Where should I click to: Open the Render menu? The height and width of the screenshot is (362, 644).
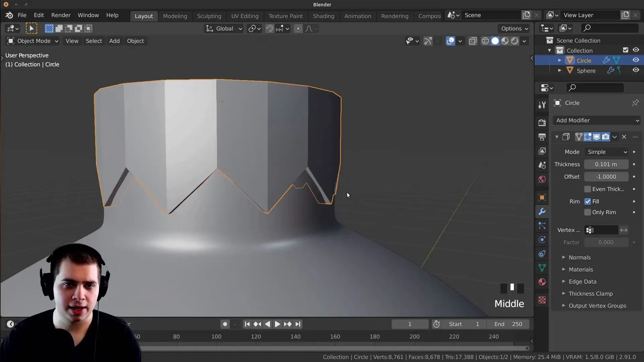(61, 15)
